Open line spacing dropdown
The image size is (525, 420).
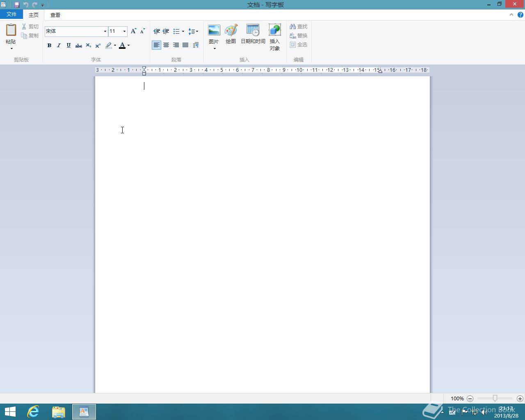tap(193, 31)
